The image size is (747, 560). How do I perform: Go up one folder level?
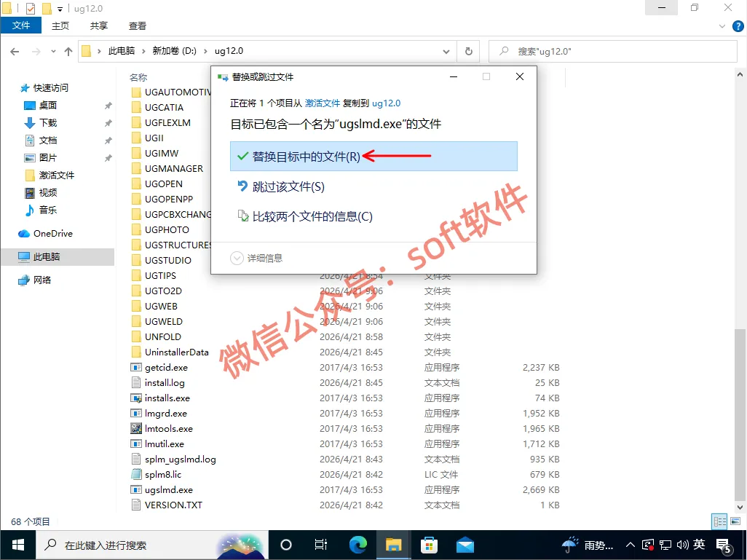pos(68,52)
